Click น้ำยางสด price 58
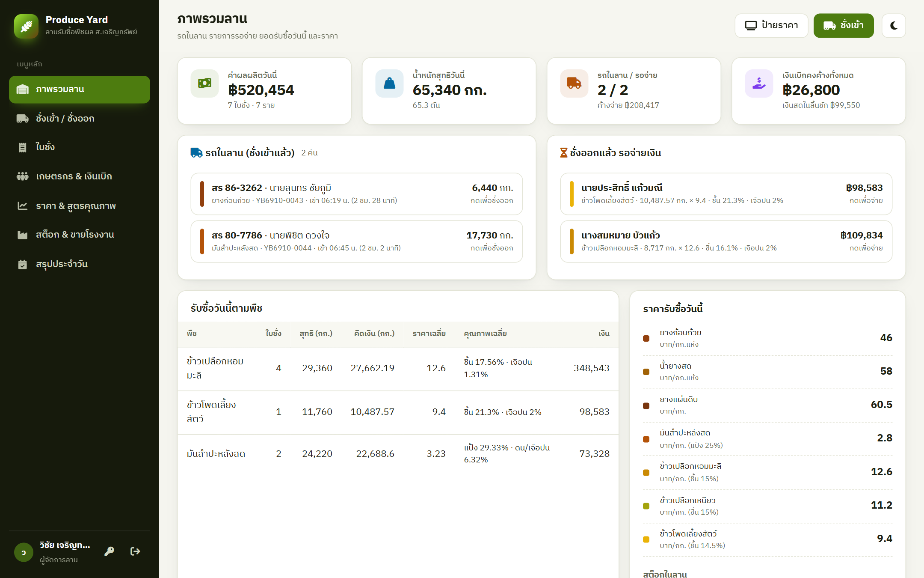This screenshot has width=924, height=578. pyautogui.click(x=886, y=371)
